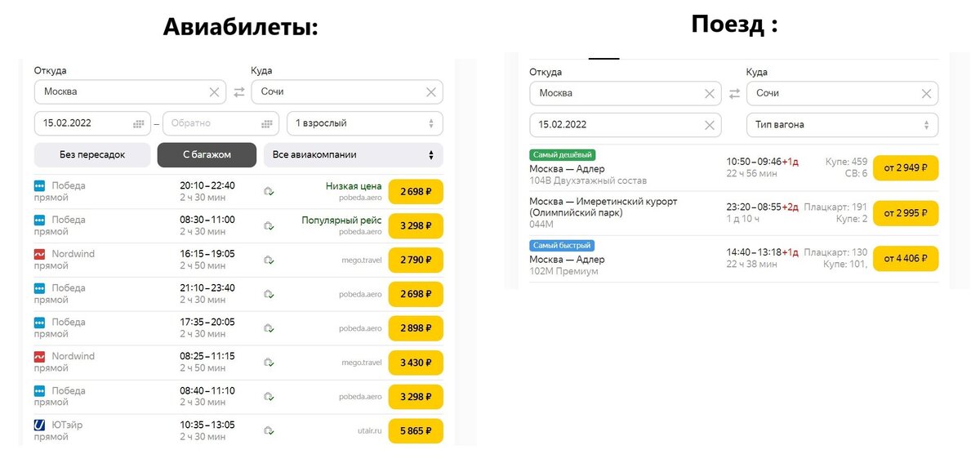
Task: Open the Тип вагона dropdown
Action: click(841, 124)
